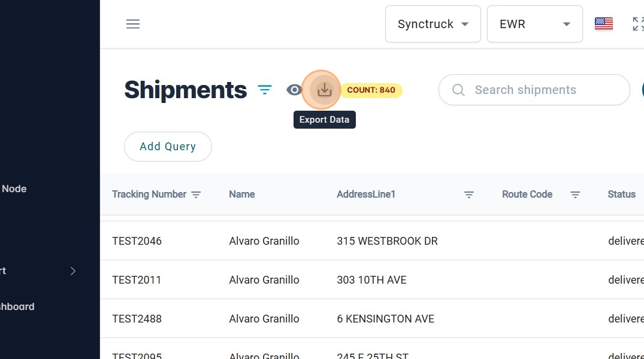Viewport: 644px width, 359px height.
Task: Select the Node sidebar menu item
Action: 14,188
